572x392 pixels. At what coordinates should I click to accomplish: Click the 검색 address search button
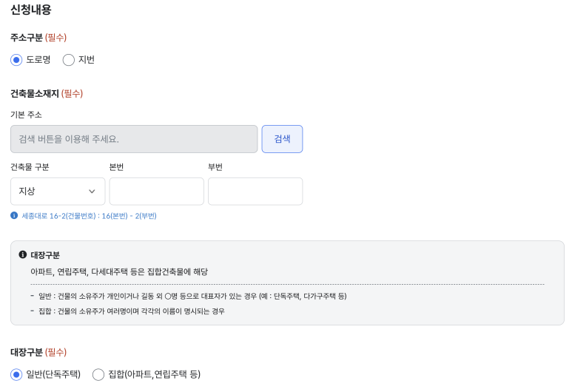[282, 139]
